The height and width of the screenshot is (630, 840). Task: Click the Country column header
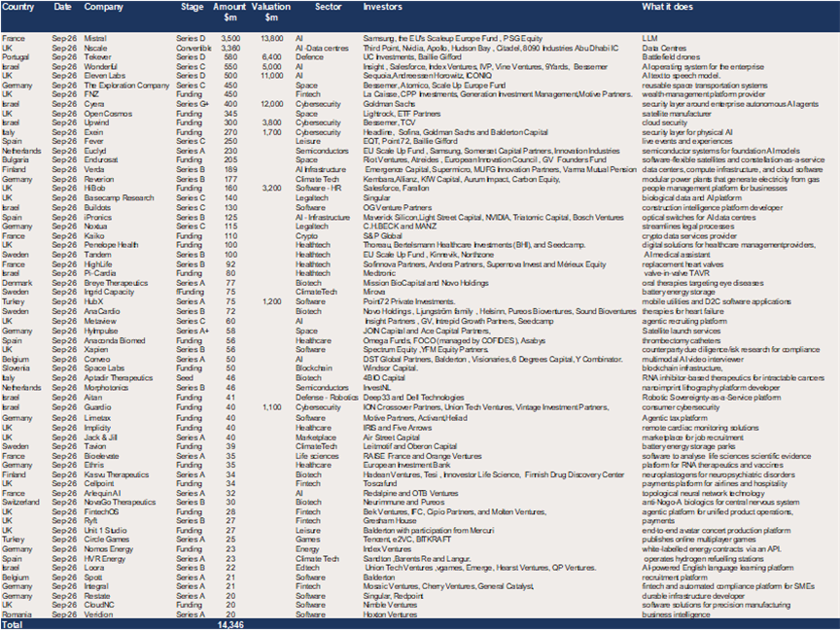click(18, 7)
